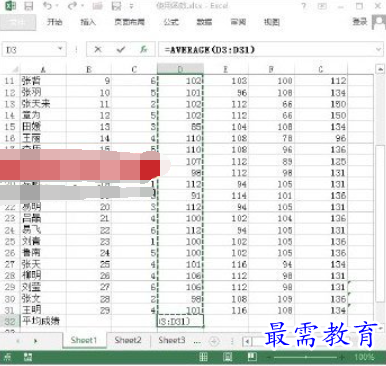Viewport: 386px width, 366px height.
Task: Go to previous sheet with left nav arrow
Action: tap(18, 341)
